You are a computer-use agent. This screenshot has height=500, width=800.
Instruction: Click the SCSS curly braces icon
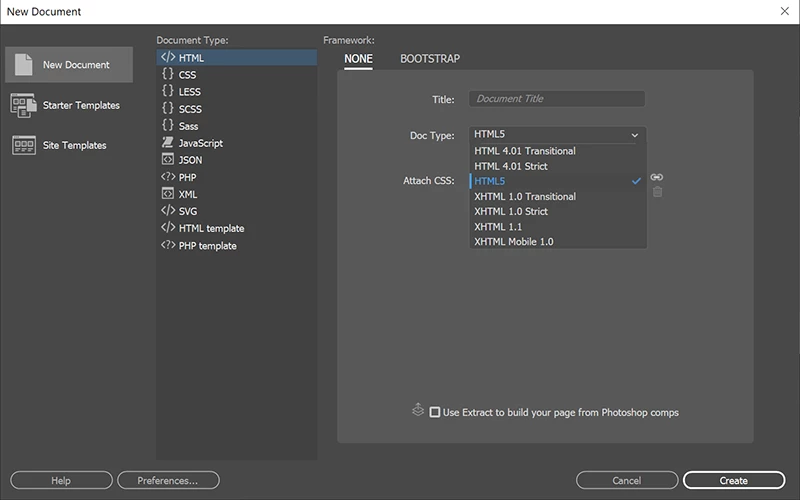coord(168,108)
